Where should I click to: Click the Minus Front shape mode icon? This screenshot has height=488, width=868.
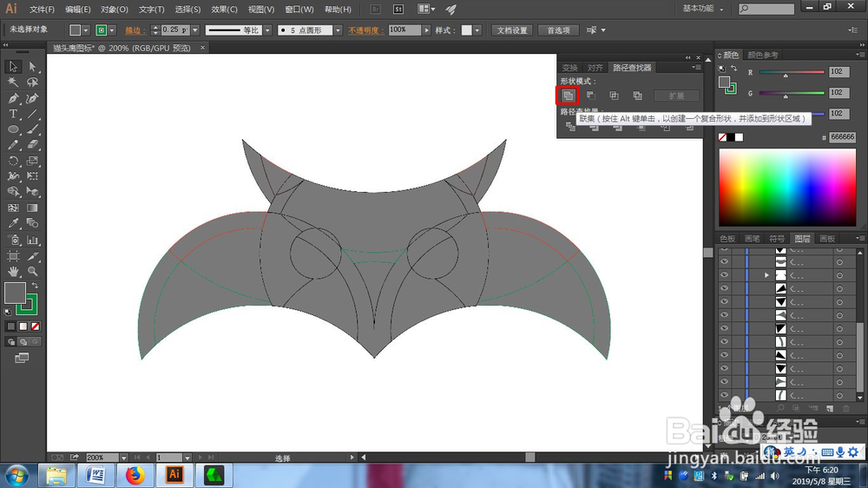coord(590,95)
